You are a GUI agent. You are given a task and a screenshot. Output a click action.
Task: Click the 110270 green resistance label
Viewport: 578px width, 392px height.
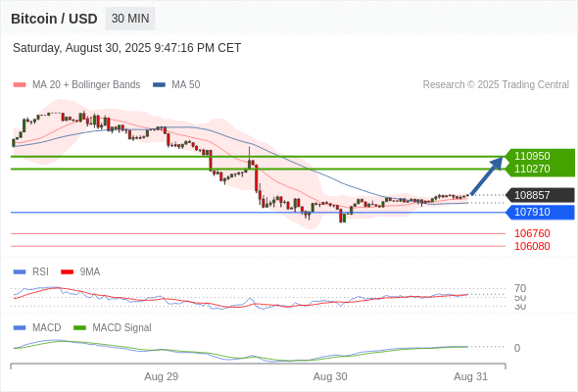coord(532,169)
